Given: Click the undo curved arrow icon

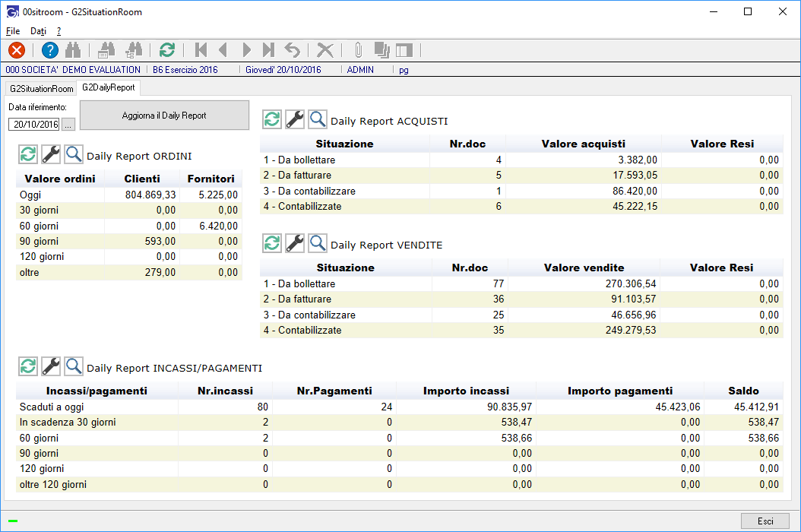Looking at the screenshot, I should (x=292, y=50).
